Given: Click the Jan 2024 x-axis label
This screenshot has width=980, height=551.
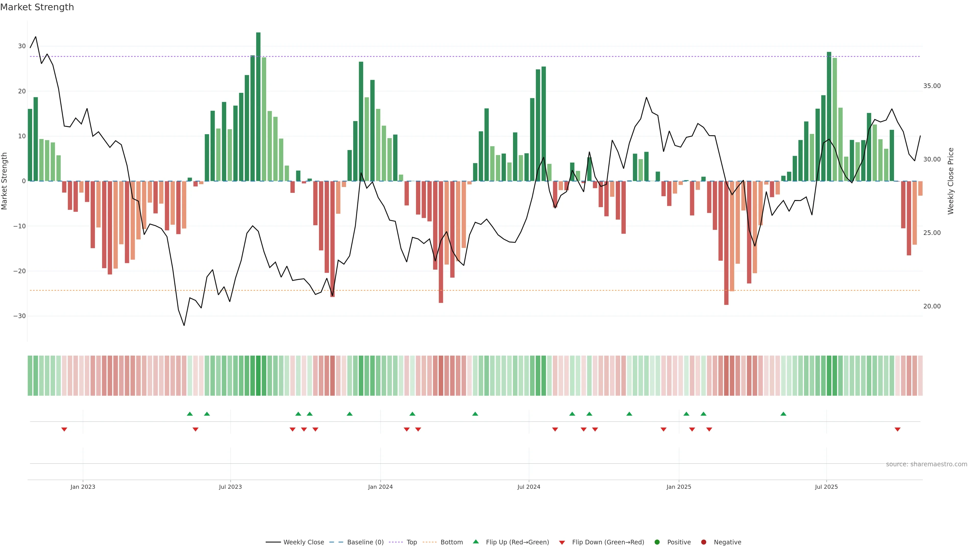Looking at the screenshot, I should (x=380, y=487).
